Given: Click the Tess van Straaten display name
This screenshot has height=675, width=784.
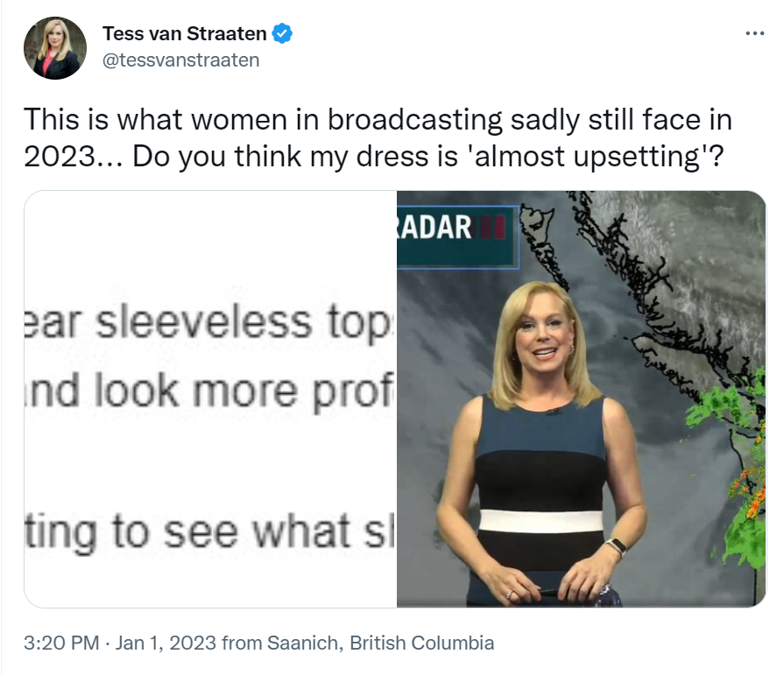Looking at the screenshot, I should pos(185,33).
